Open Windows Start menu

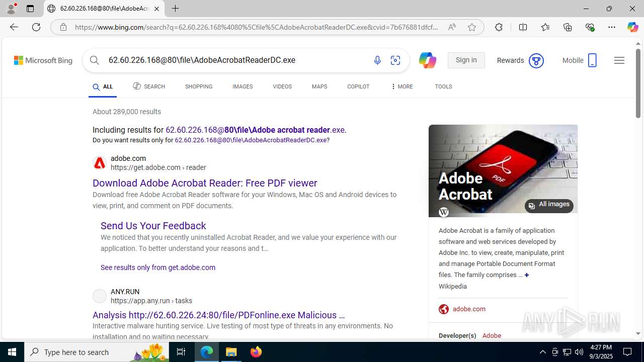12,352
